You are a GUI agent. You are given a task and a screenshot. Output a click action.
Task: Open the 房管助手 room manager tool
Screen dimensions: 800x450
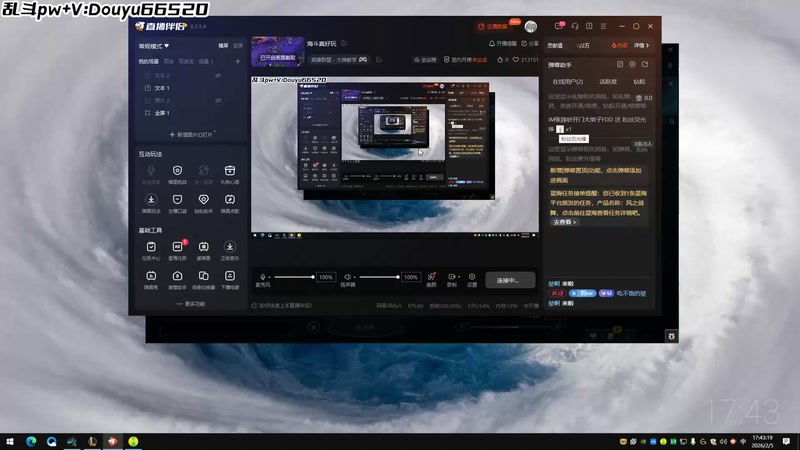pos(178,280)
